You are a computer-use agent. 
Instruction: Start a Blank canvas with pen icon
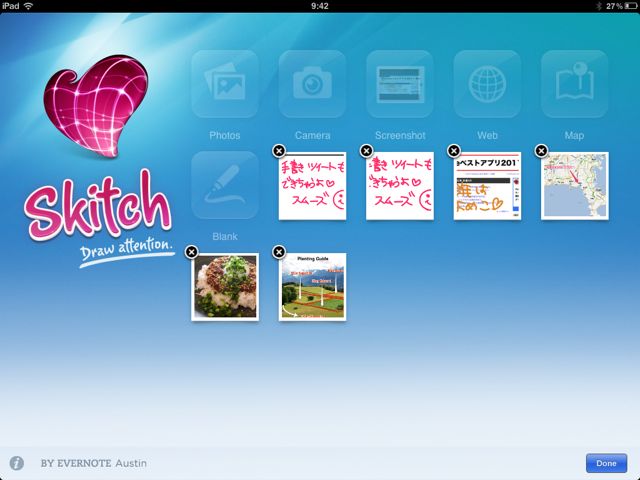tap(225, 185)
